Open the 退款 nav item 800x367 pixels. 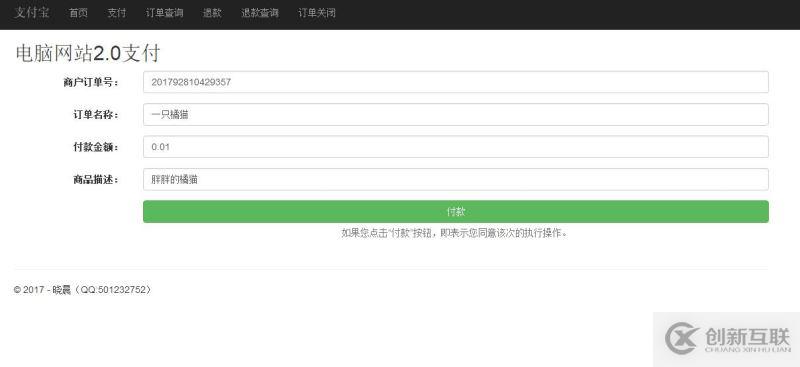coord(212,13)
